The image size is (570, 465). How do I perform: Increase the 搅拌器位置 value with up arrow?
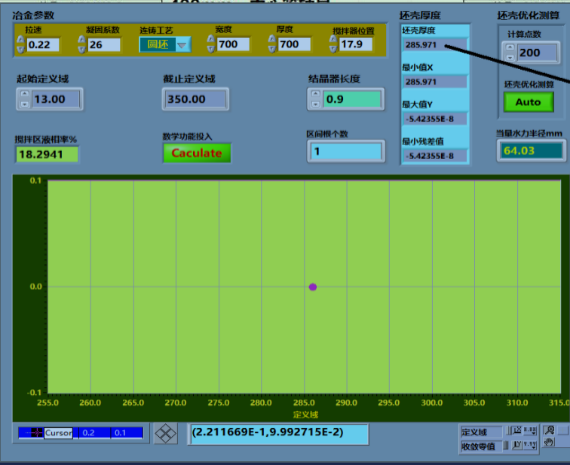point(333,39)
